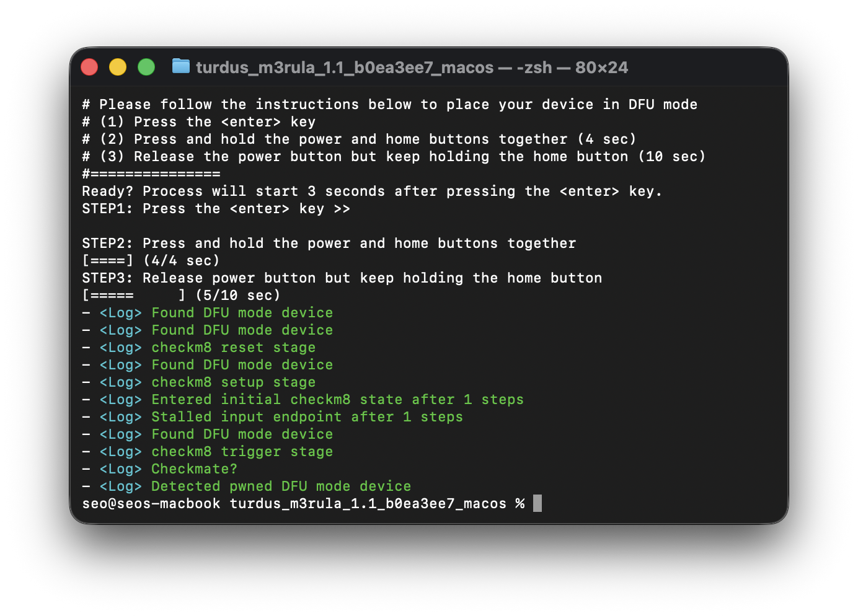The image size is (858, 616).
Task: Click the 'checkm8 trigger stage' log text
Action: point(242,452)
